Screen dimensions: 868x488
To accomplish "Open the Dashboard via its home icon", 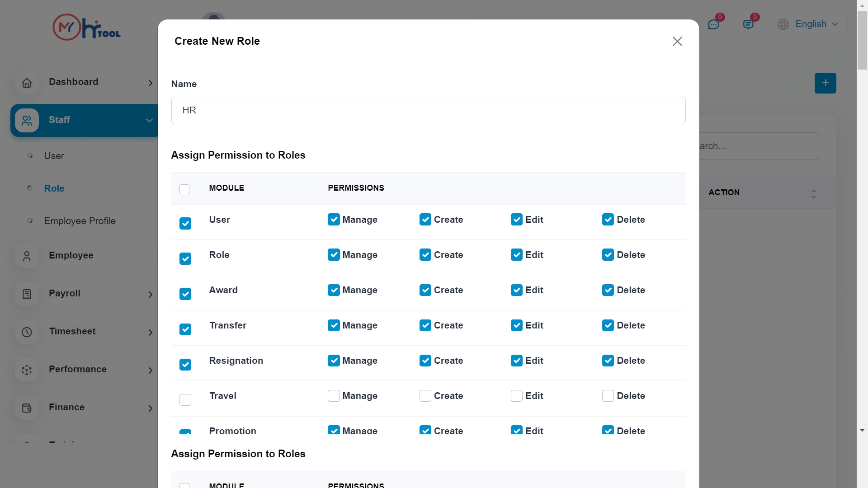I will [x=27, y=83].
